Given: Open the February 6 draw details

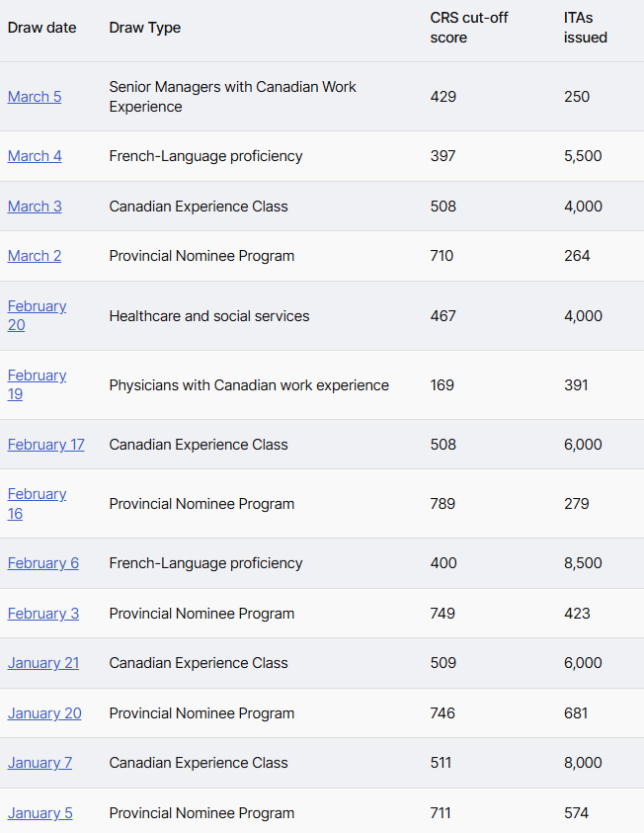Looking at the screenshot, I should pyautogui.click(x=43, y=563).
